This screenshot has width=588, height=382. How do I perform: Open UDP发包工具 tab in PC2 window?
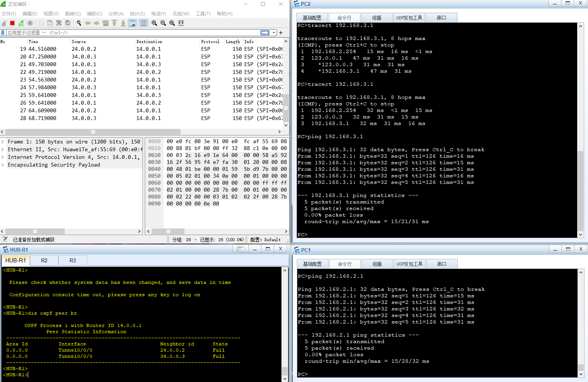pyautogui.click(x=409, y=18)
